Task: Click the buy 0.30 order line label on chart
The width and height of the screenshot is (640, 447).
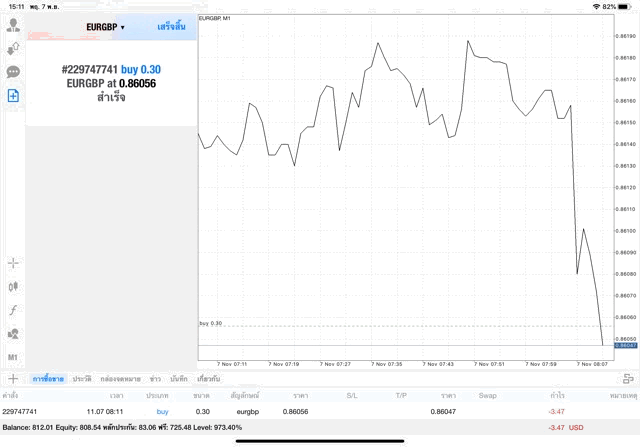Action: tap(211, 323)
